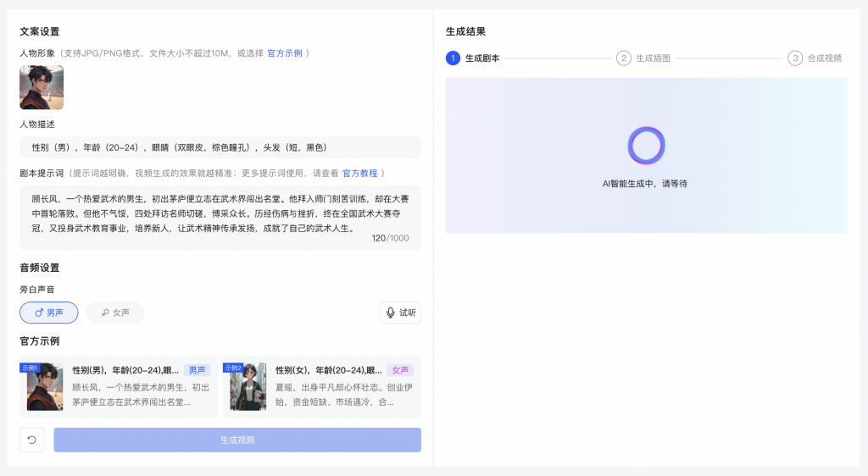
Task: Click inside the 剧本提示词 text area
Action: [x=220, y=218]
